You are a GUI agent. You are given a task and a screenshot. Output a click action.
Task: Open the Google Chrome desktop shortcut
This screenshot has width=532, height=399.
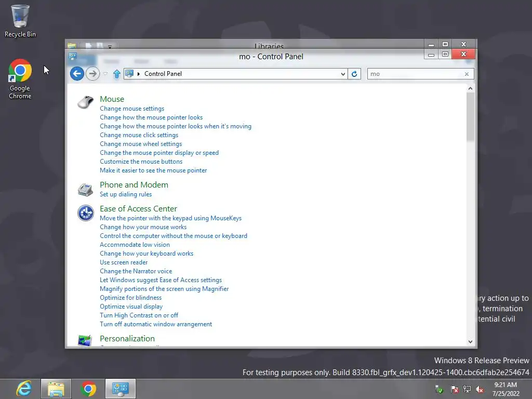pyautogui.click(x=20, y=79)
